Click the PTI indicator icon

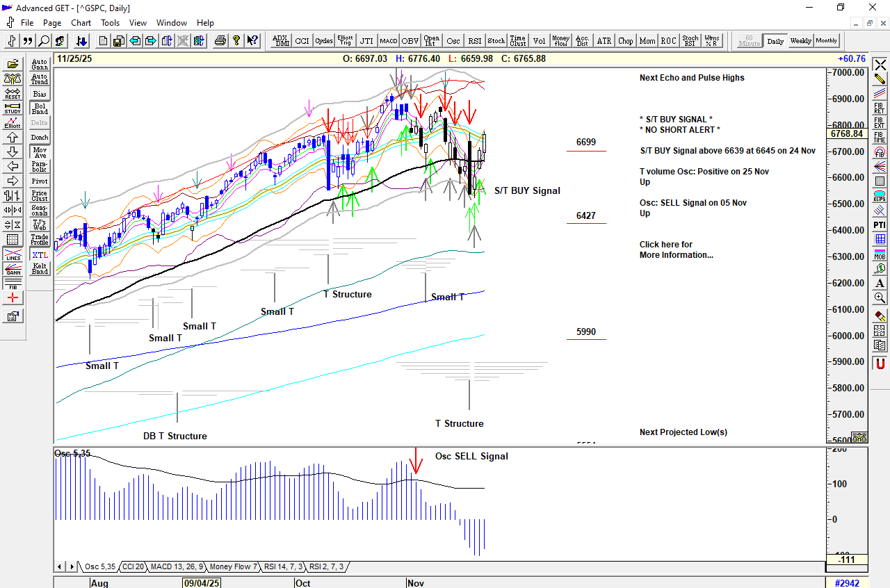pos(880,225)
